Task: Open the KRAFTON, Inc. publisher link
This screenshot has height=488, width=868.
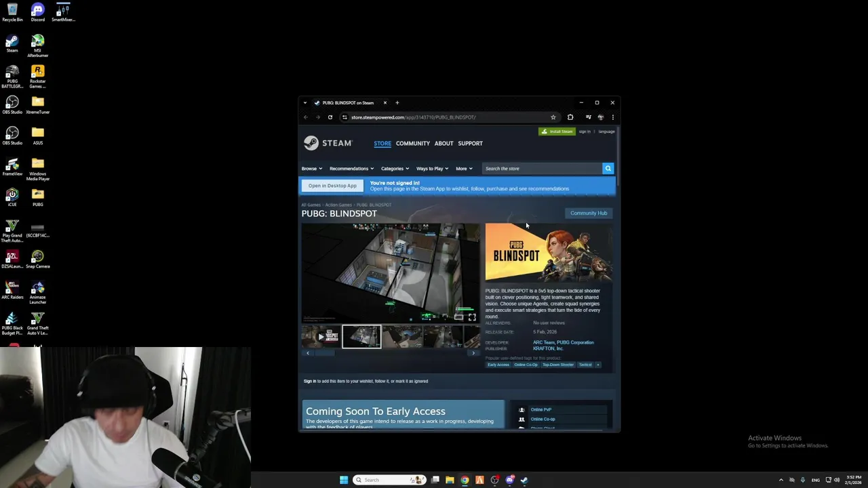Action: [x=548, y=348]
